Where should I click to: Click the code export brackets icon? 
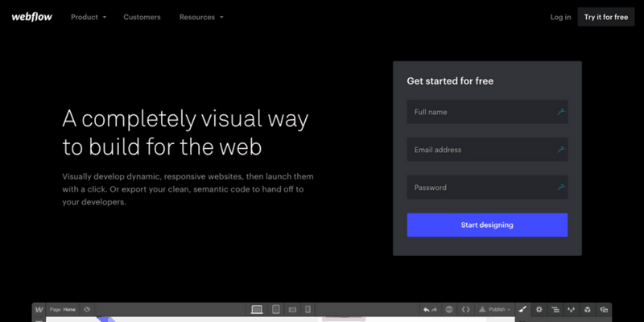click(465, 309)
